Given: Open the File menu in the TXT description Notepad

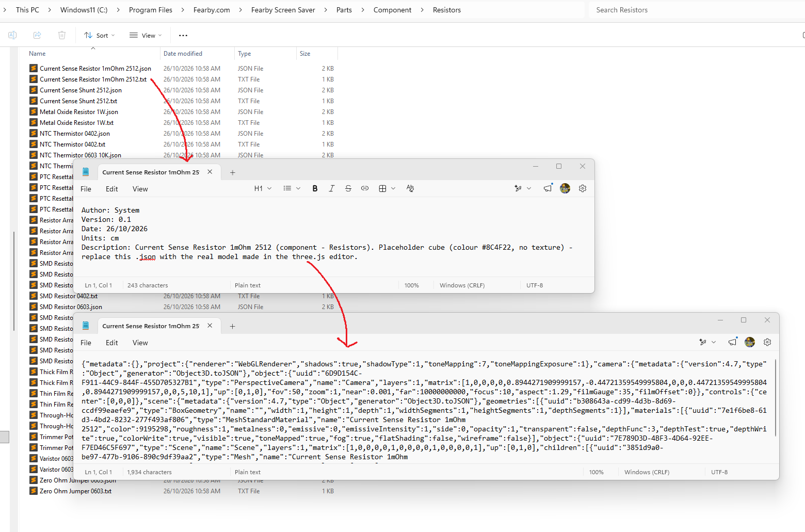Looking at the screenshot, I should point(86,189).
